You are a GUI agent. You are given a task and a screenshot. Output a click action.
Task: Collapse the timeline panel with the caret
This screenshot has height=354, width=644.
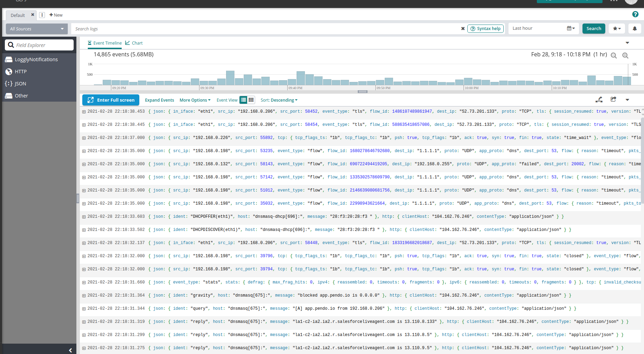627,43
